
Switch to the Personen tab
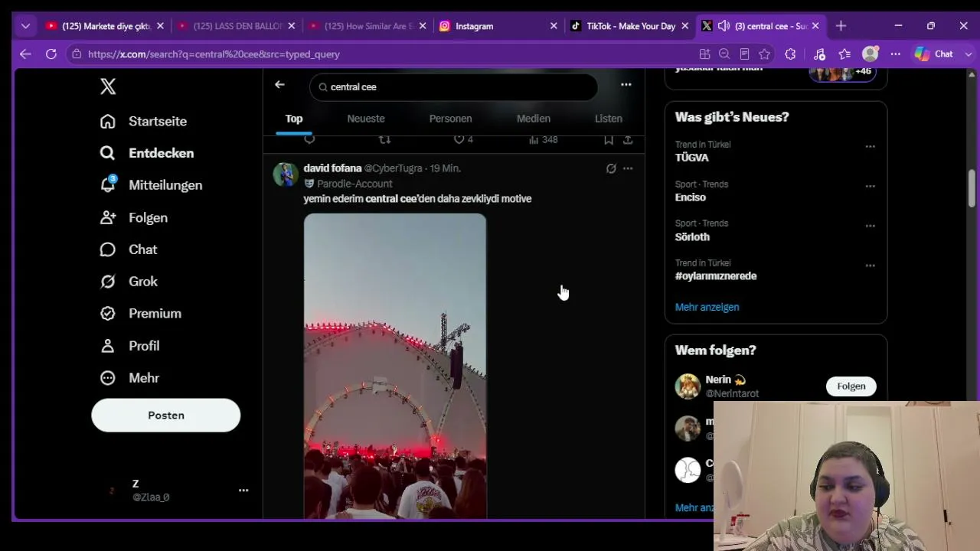450,119
